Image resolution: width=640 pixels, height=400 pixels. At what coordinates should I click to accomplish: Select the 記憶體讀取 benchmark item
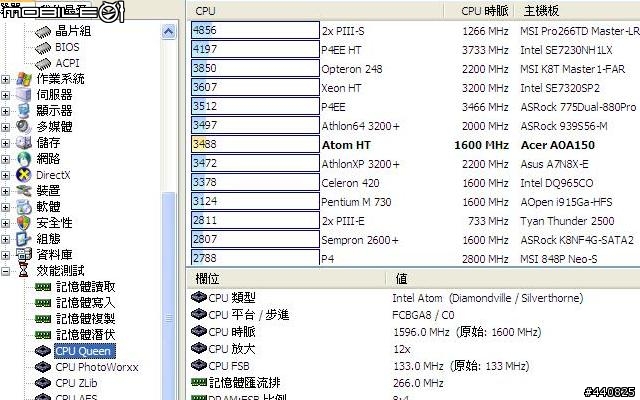coord(86,287)
